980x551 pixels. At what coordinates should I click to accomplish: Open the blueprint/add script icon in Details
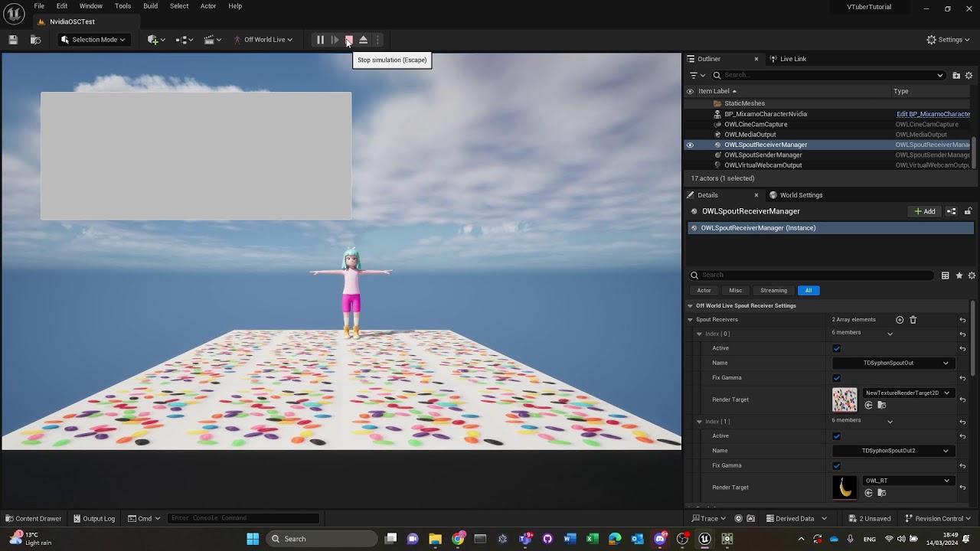coord(952,211)
